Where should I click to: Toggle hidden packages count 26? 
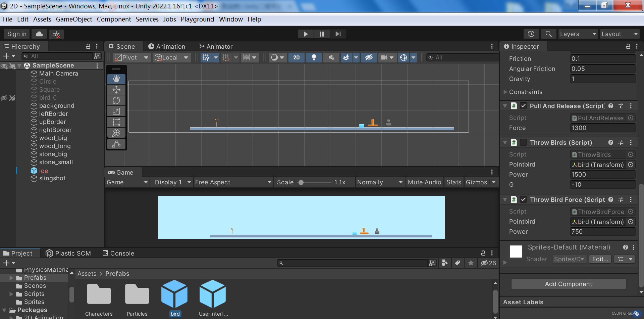(x=488, y=263)
